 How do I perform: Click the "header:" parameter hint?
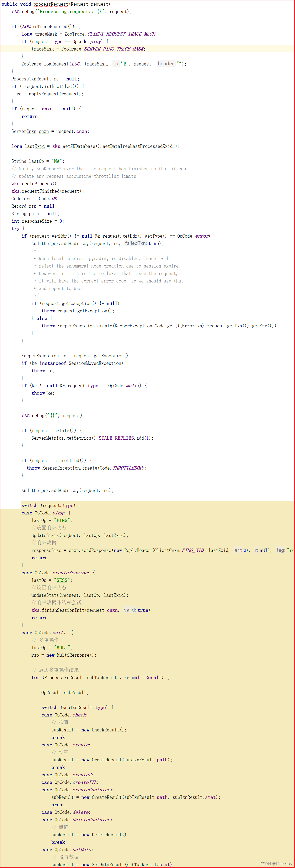point(166,64)
